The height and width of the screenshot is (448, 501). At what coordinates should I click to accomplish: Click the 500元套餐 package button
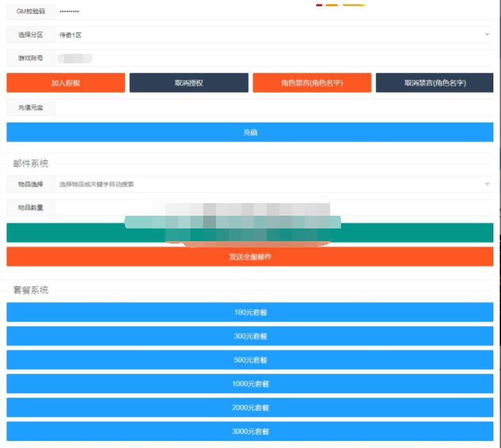point(250,360)
